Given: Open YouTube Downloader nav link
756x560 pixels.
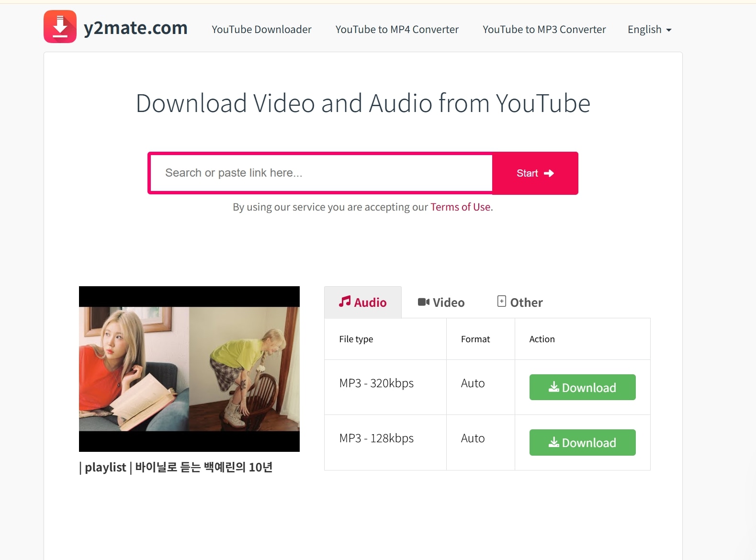Looking at the screenshot, I should point(261,29).
